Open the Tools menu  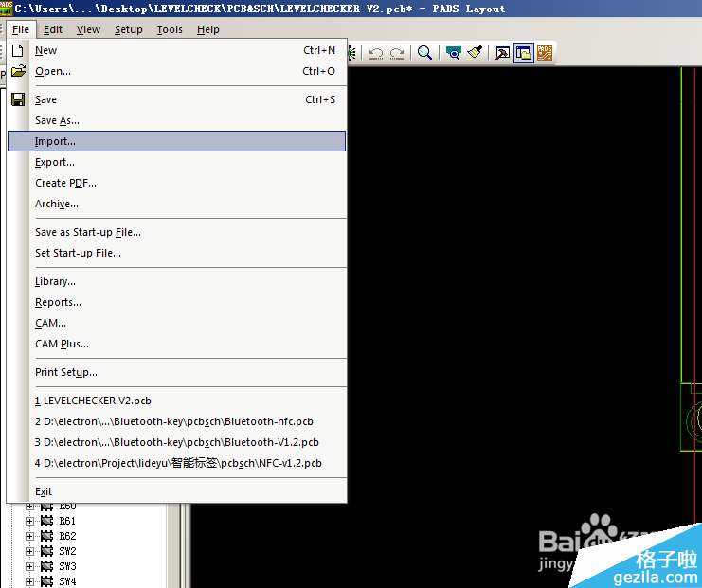click(170, 29)
